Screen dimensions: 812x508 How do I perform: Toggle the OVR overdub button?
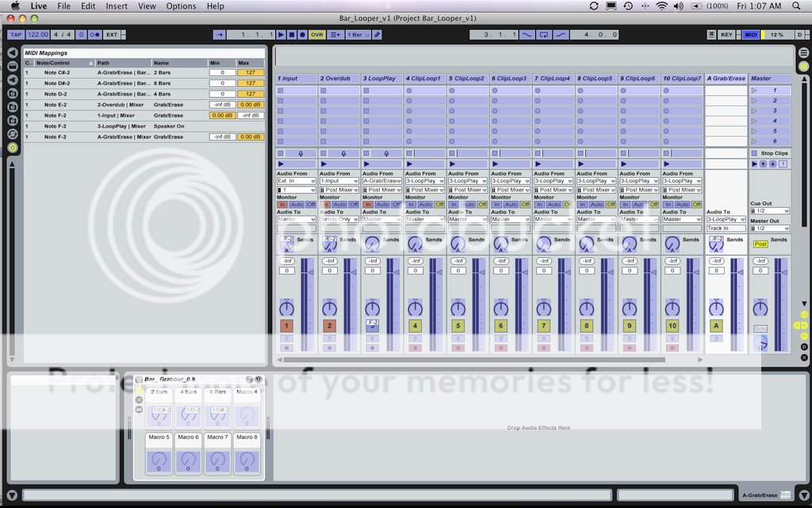coord(317,35)
